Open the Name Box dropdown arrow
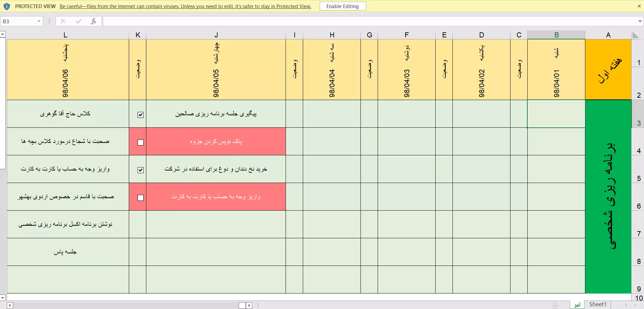Image resolution: width=644 pixels, height=309 pixels. pos(39,21)
